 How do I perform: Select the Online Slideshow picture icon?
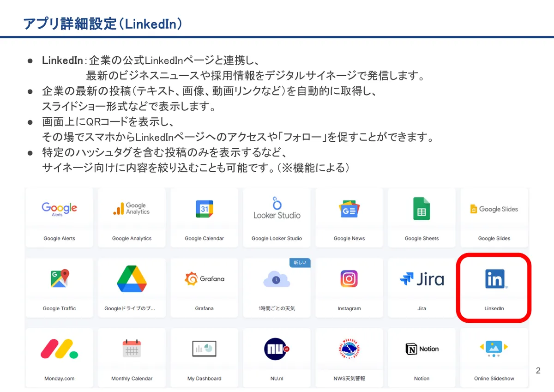pyautogui.click(x=494, y=348)
